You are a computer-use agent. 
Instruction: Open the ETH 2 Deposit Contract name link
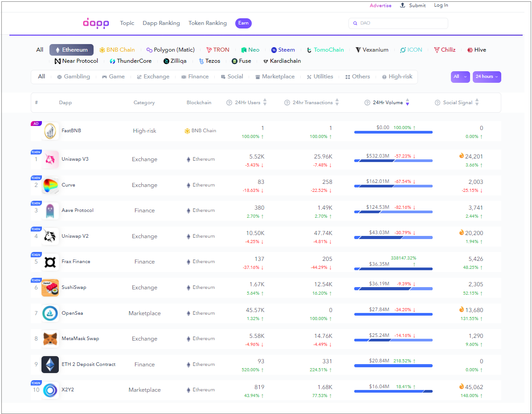(89, 364)
